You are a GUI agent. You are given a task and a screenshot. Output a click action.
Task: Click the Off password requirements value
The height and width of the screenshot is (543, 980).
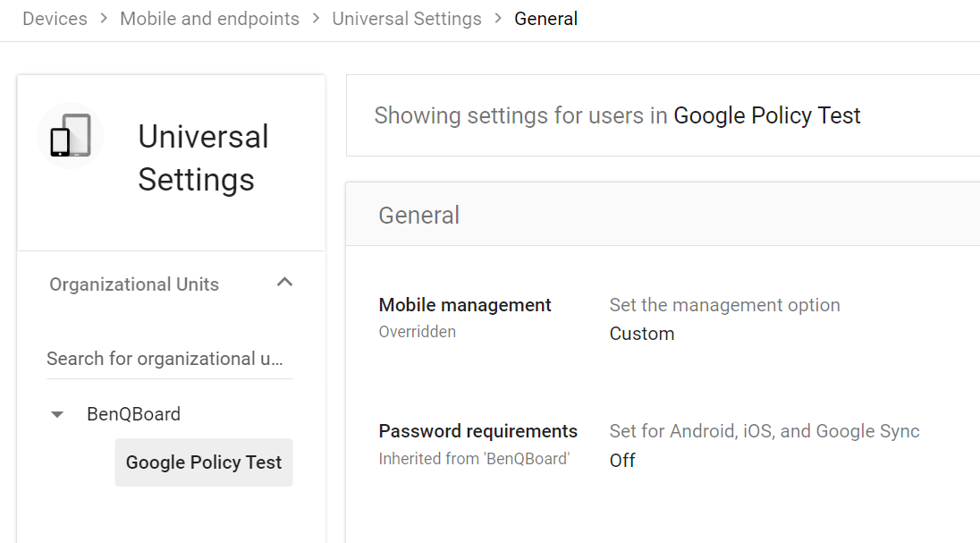point(622,460)
